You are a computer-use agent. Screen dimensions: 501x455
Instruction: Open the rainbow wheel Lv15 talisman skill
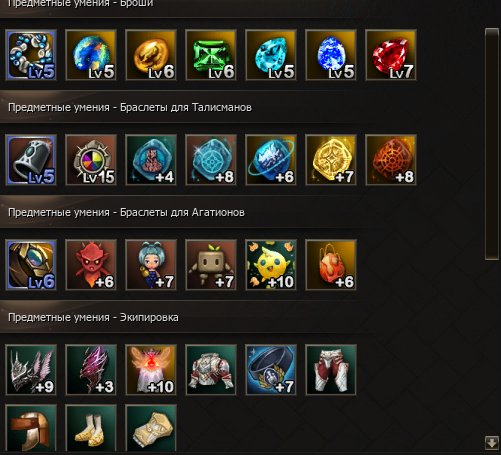pos(91,160)
